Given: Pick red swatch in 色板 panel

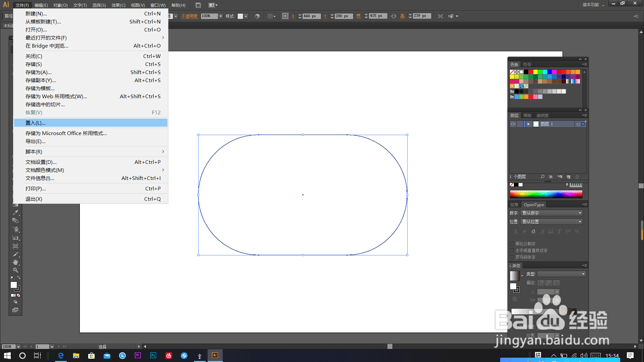Looking at the screenshot, I should pyautogui.click(x=531, y=72).
